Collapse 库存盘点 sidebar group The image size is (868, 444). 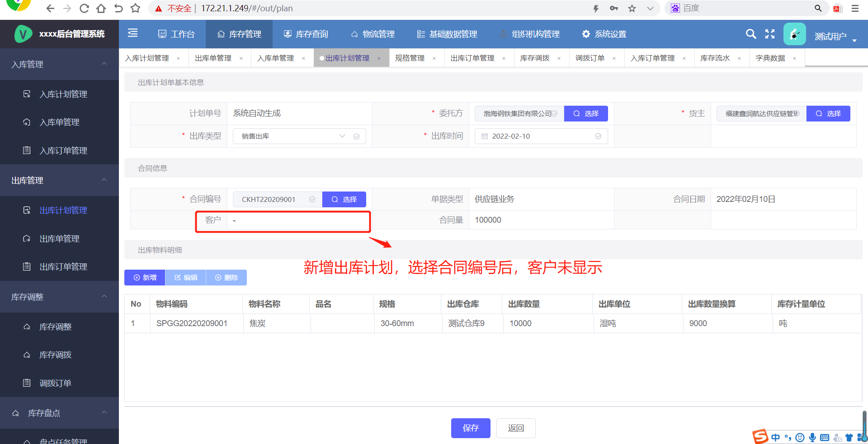[x=59, y=413]
